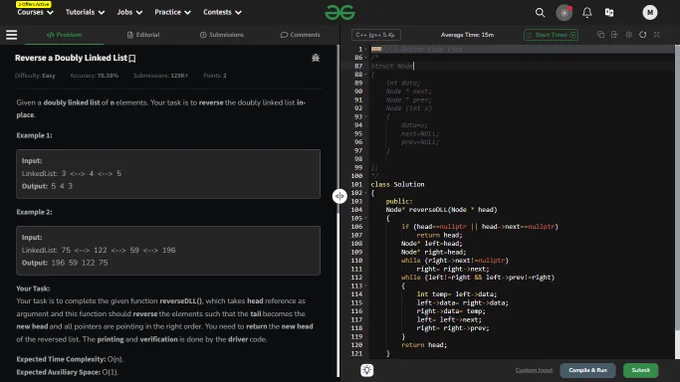Open the C++ language selector dropdown

(x=376, y=35)
